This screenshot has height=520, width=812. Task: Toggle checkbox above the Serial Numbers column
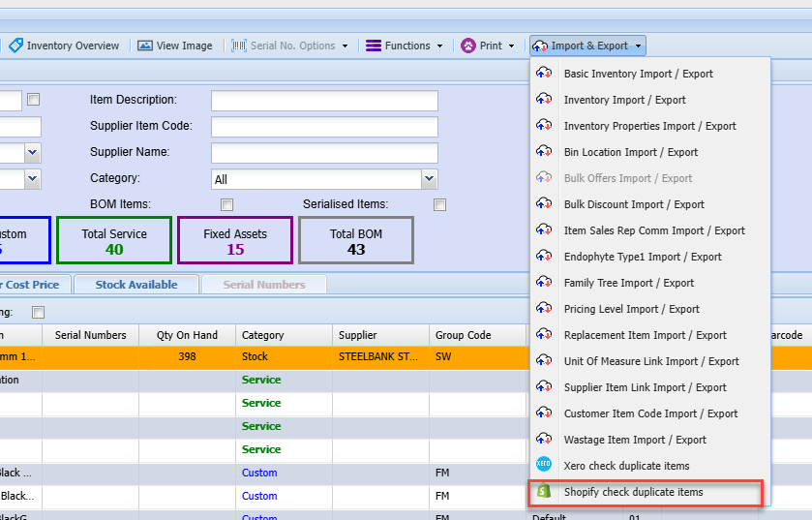pos(39,312)
